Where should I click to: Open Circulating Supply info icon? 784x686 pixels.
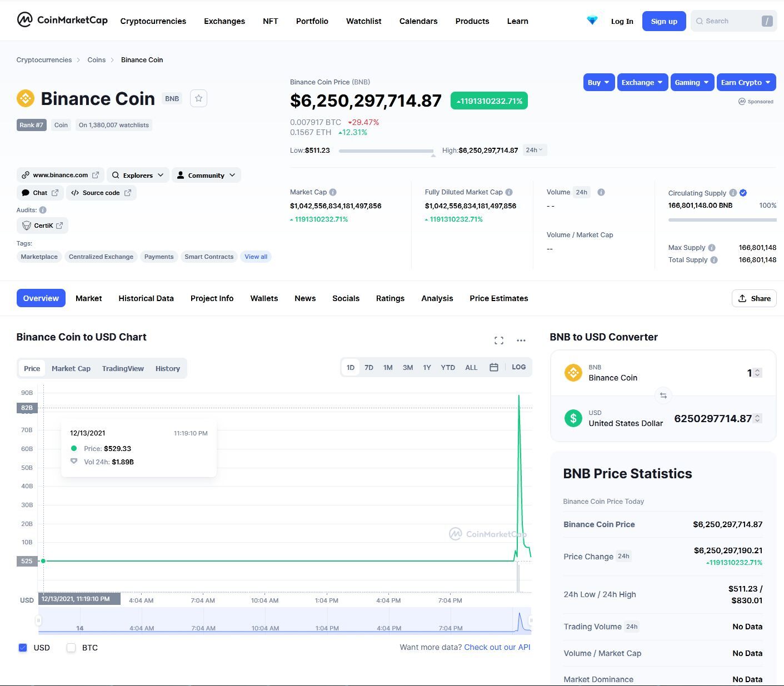tap(733, 193)
